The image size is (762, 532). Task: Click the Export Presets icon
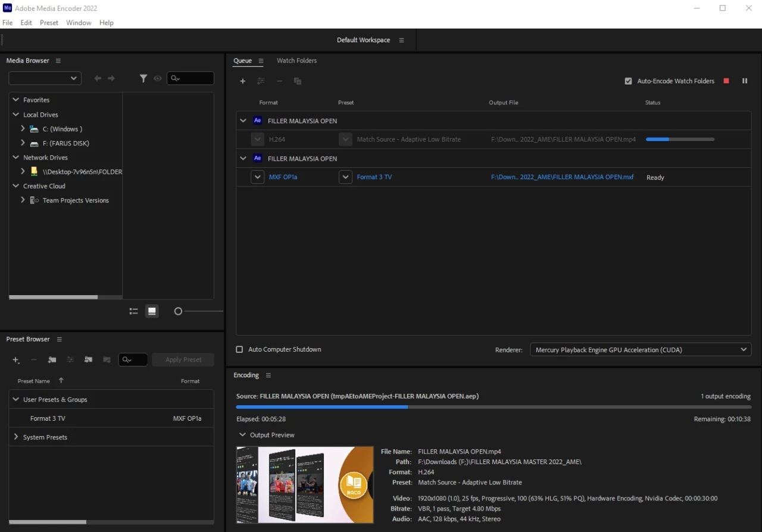point(107,360)
